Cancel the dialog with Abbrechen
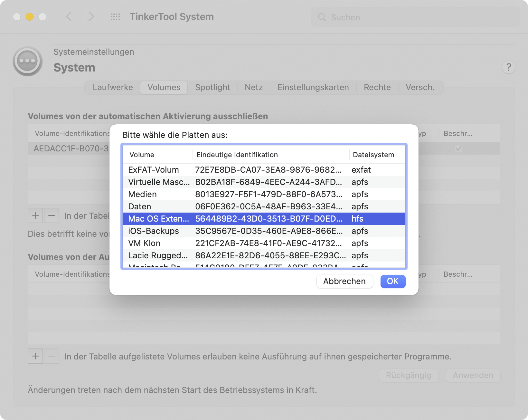 [x=344, y=282]
